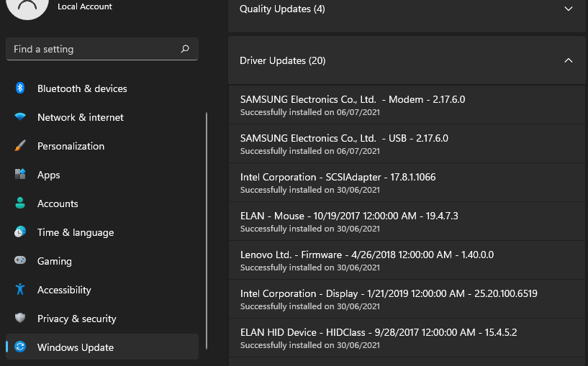588x366 pixels.
Task: Open Windows Update settings page
Action: point(76,347)
